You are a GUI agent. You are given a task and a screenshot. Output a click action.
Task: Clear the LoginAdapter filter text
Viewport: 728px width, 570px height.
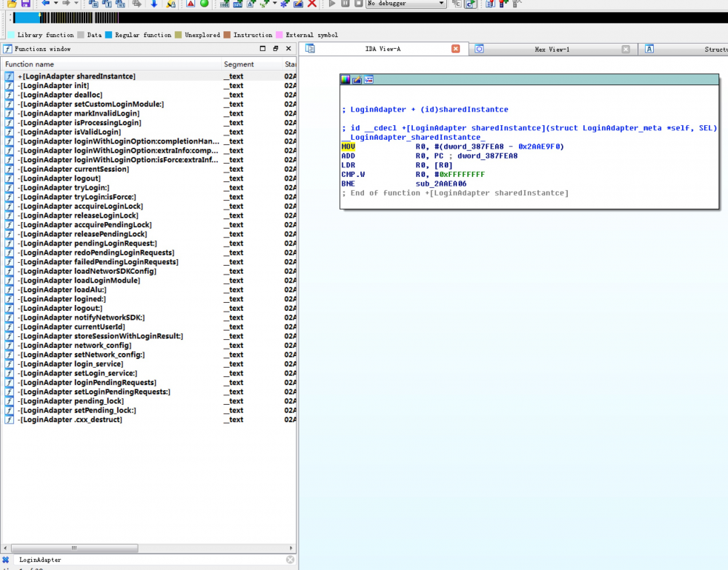(x=290, y=560)
